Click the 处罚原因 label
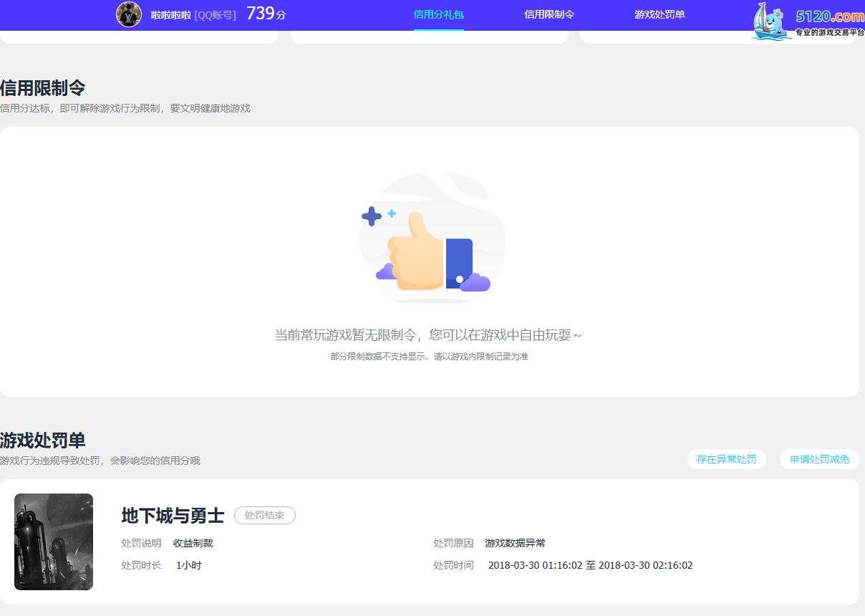Image resolution: width=865 pixels, height=616 pixels. point(453,543)
